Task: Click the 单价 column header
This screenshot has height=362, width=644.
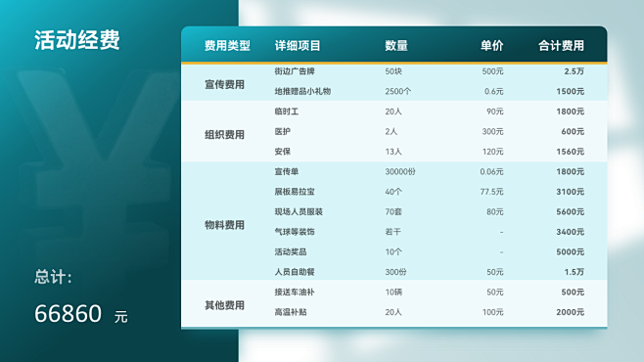Action: coord(492,46)
